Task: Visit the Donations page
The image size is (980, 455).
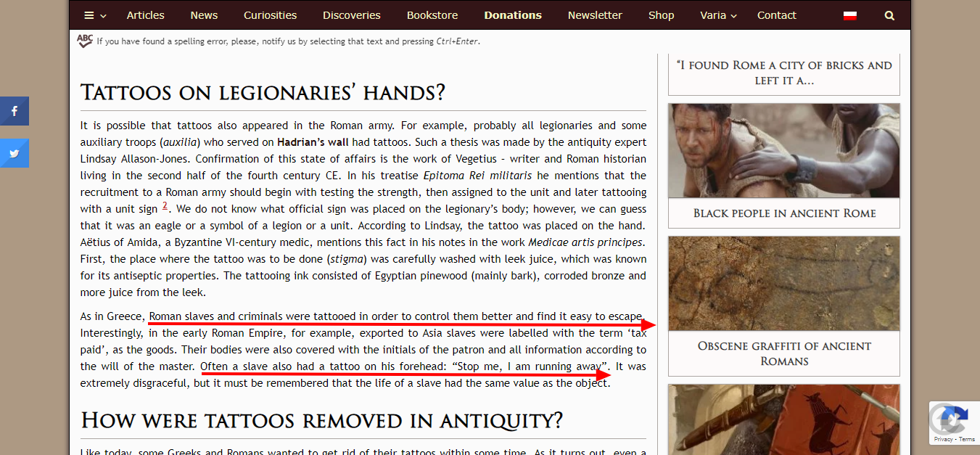Action: [x=513, y=15]
